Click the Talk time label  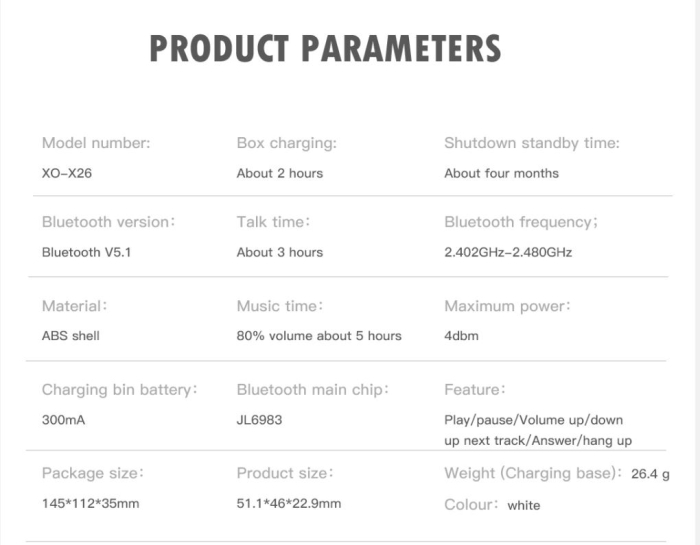coord(273,222)
